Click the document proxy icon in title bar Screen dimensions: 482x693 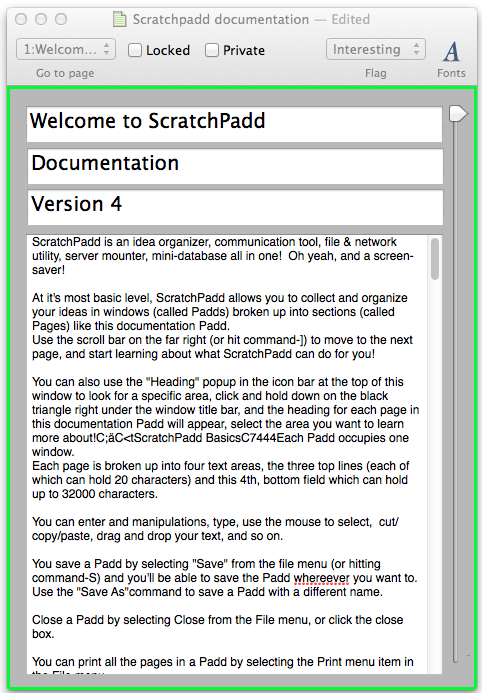click(x=120, y=19)
